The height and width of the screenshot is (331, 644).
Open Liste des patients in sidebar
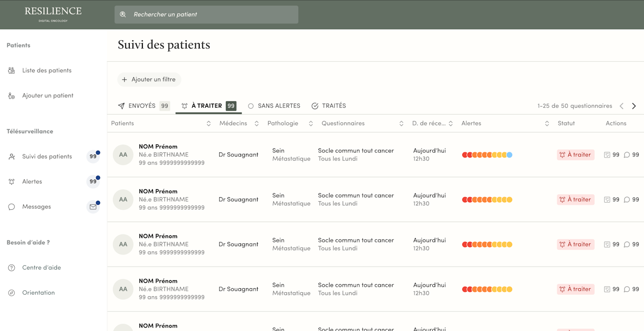[46, 70]
